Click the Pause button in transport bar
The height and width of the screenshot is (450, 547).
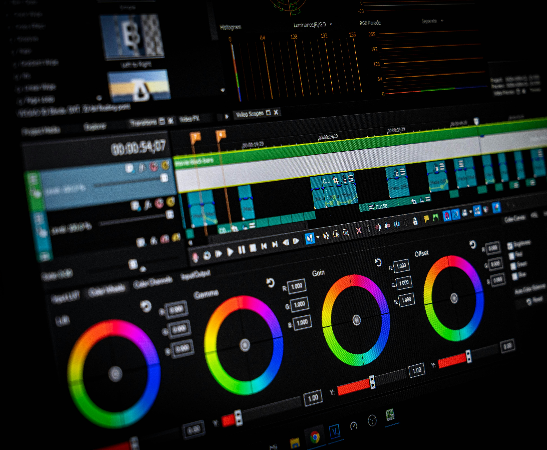pyautogui.click(x=241, y=250)
